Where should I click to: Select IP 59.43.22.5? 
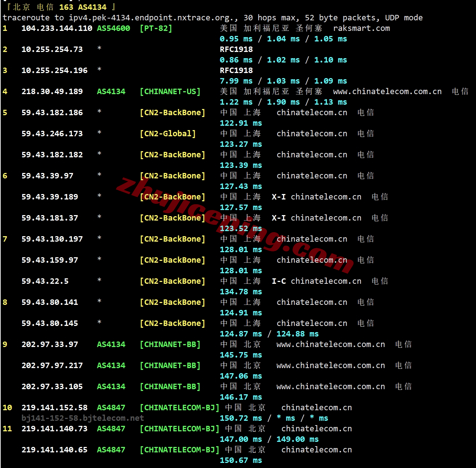[45, 281]
